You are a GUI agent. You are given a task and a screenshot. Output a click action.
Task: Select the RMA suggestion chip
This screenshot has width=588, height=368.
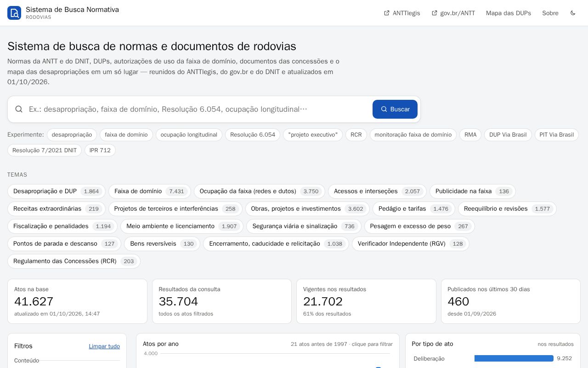click(x=470, y=135)
